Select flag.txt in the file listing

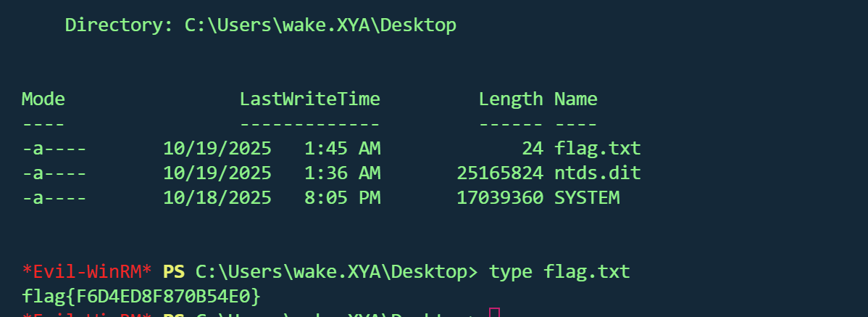598,149
